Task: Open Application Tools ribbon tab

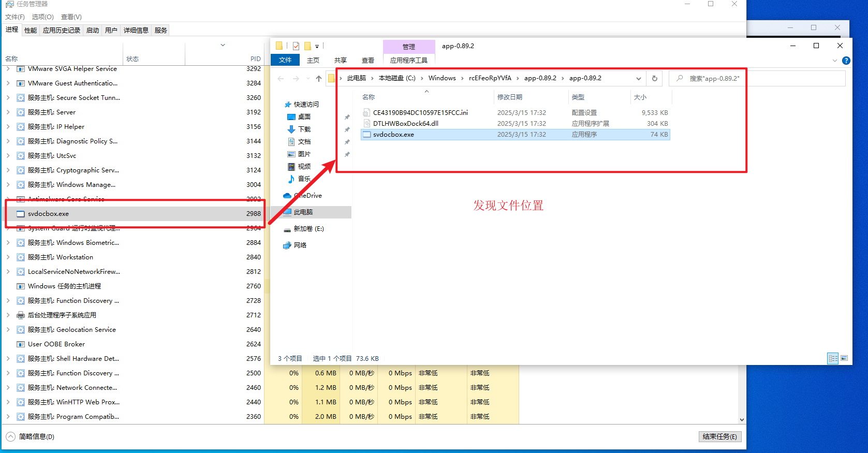Action: pos(409,60)
